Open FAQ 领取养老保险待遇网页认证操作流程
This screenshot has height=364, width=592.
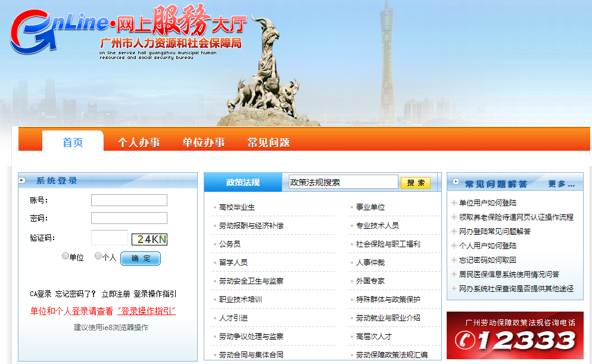516,217
